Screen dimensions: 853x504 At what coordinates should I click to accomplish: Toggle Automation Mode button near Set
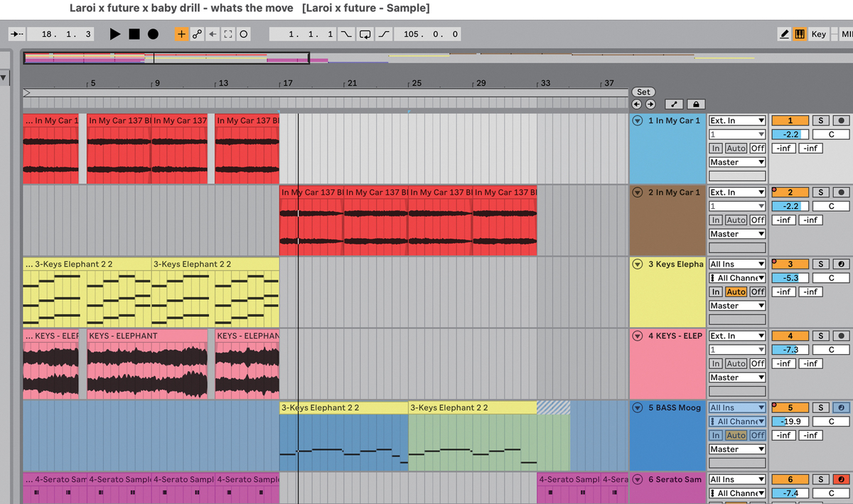tap(675, 104)
